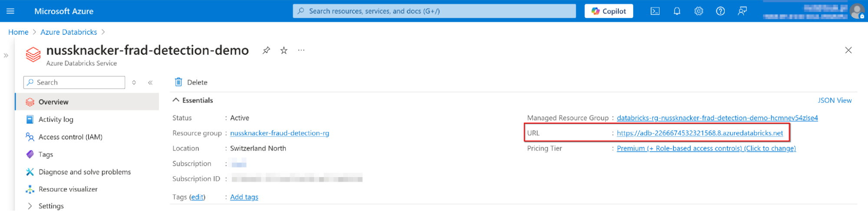Expand the collapsed left portal sidebar
The image size is (868, 211).
point(6,56)
